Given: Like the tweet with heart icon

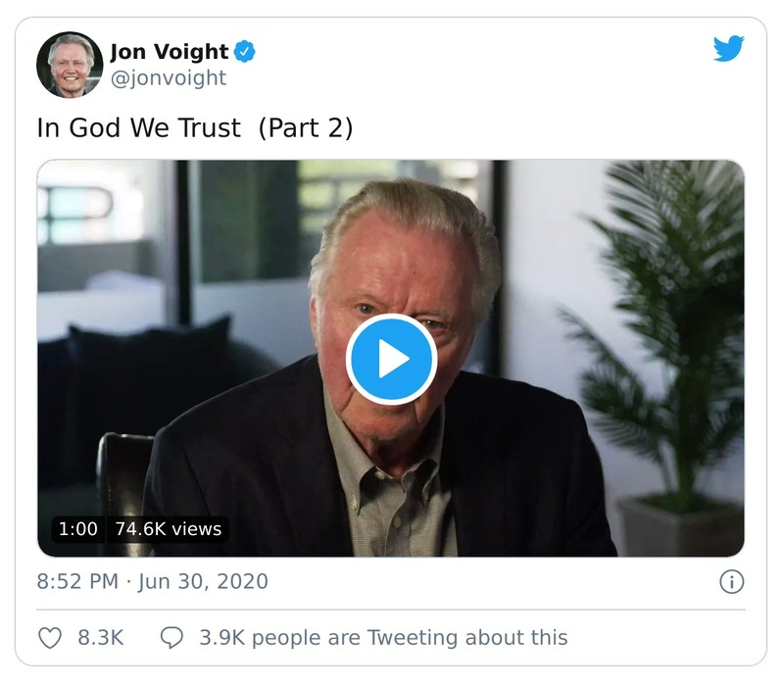Looking at the screenshot, I should coord(50,638).
